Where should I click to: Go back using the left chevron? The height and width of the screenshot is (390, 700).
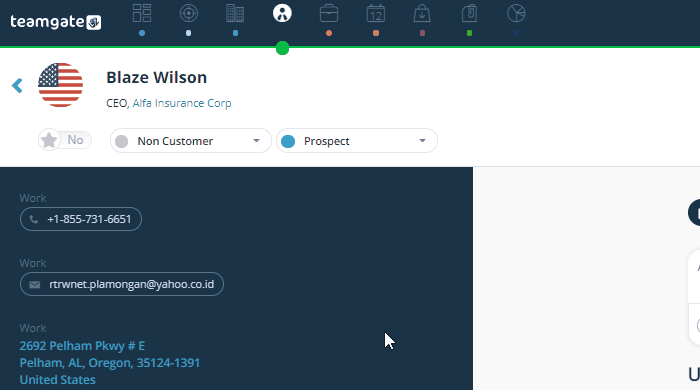click(17, 85)
